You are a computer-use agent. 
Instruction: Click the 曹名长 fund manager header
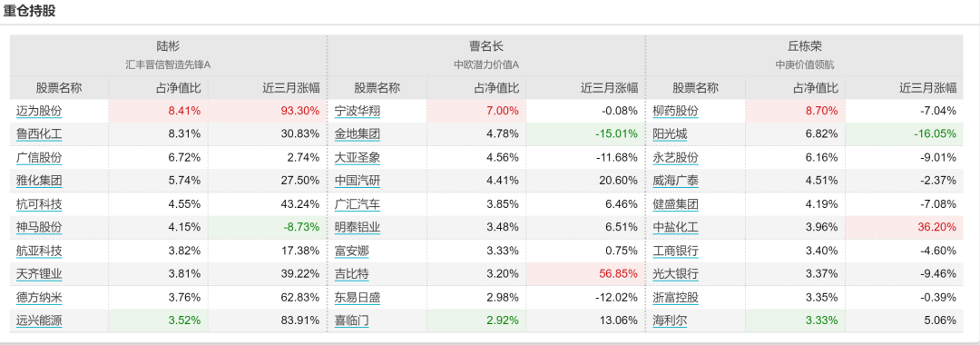coord(486,46)
